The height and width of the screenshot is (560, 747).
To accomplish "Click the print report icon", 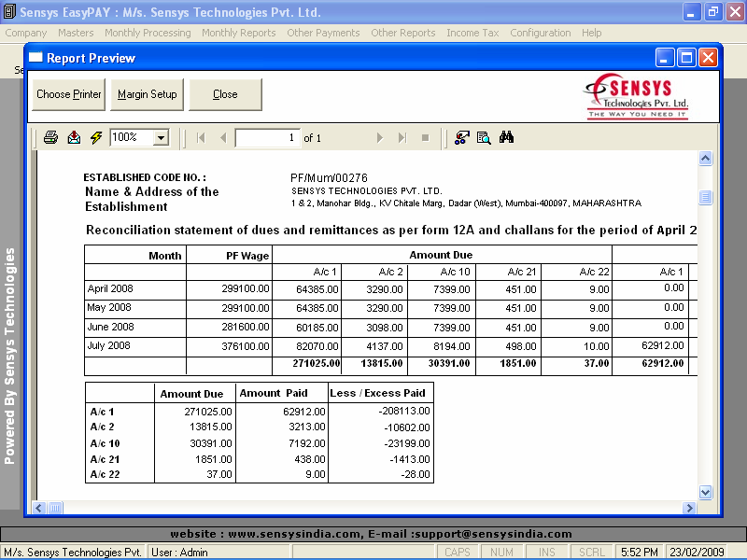I will [x=50, y=137].
